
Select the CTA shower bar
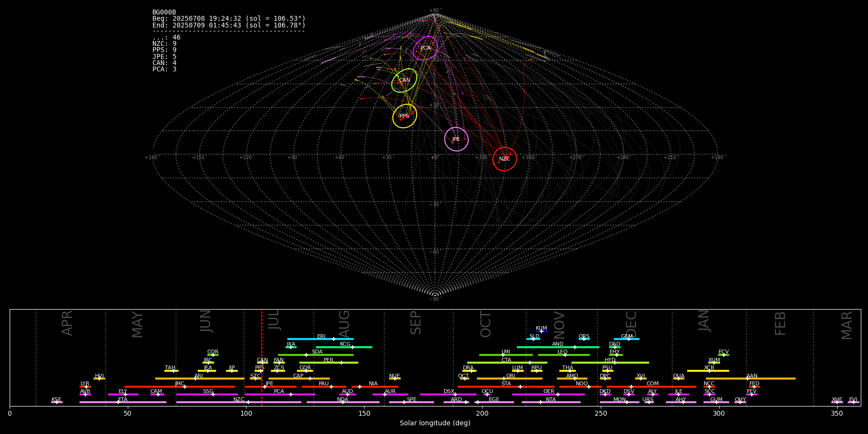(x=507, y=363)
